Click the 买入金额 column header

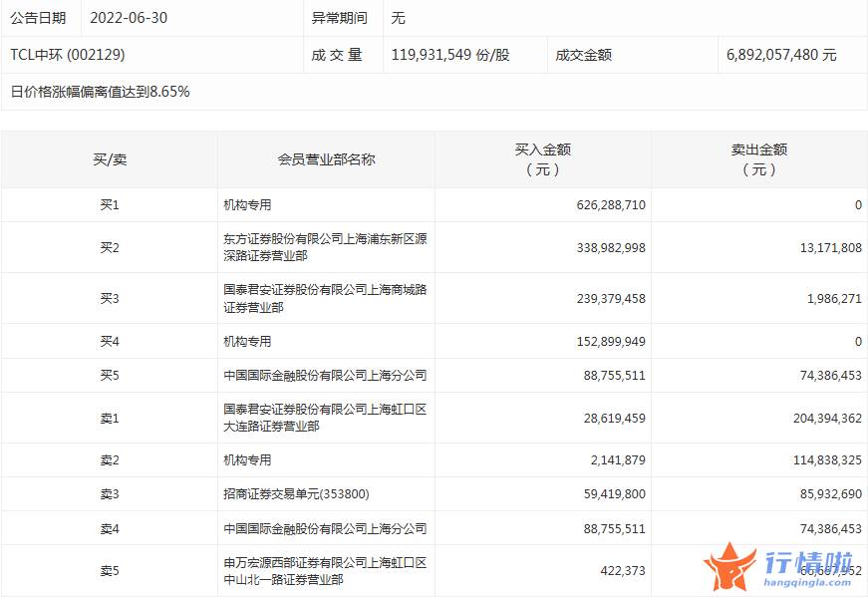pyautogui.click(x=542, y=158)
